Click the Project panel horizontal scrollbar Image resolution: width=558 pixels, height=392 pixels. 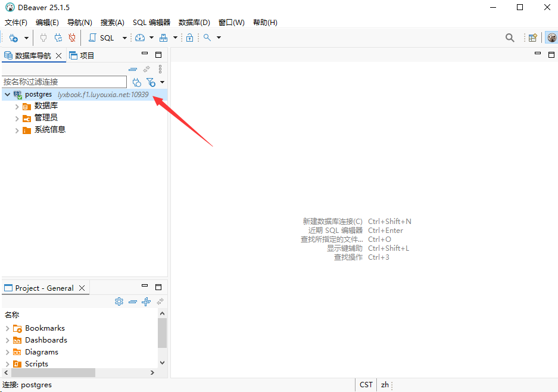(x=54, y=372)
